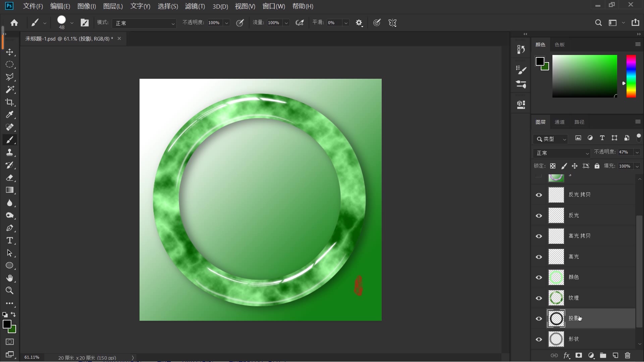Toggle airbrush build-up effects
Viewport: 644px width, 362px height.
coord(299,23)
